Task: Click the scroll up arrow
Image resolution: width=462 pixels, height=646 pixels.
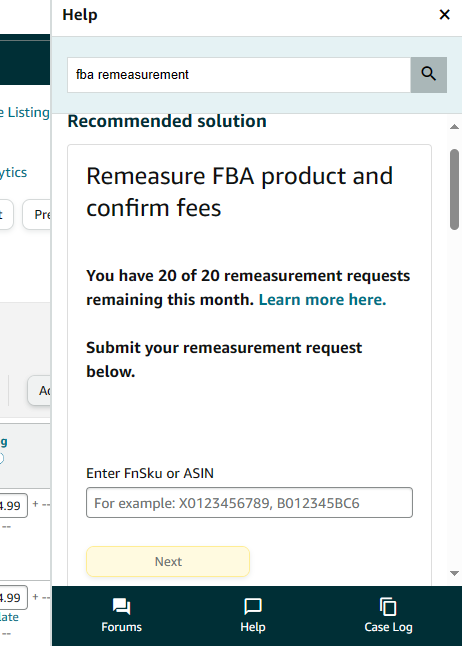Action: [x=454, y=127]
